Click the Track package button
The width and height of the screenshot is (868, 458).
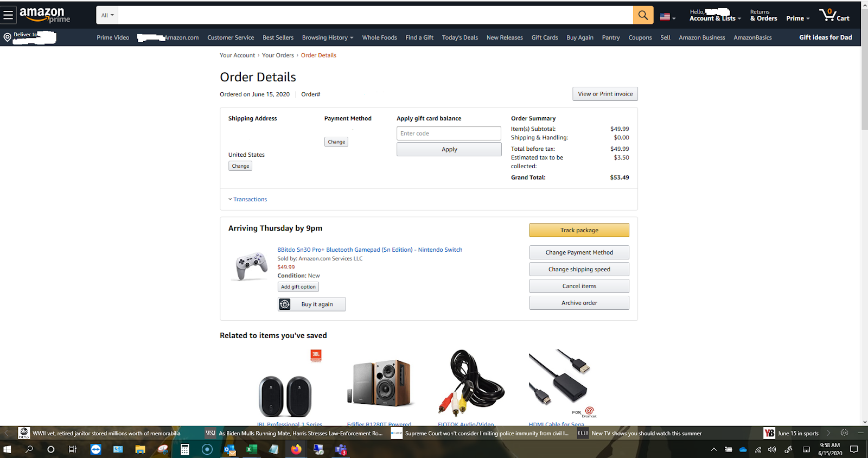point(579,230)
